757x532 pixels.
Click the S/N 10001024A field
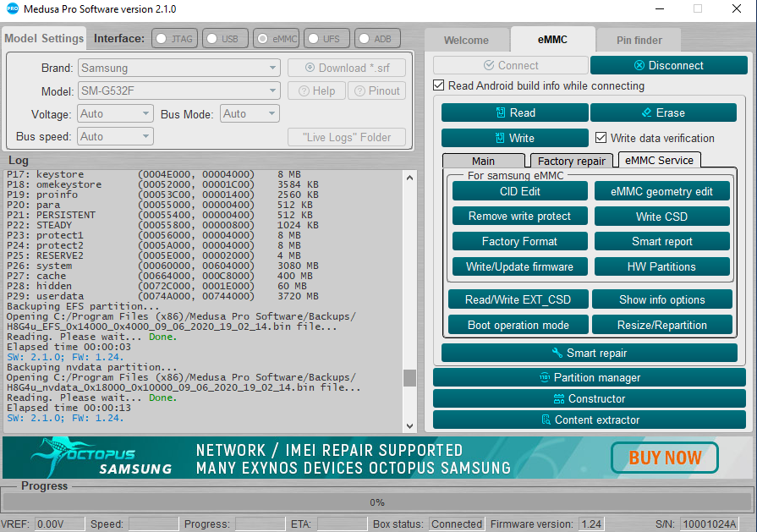(709, 524)
